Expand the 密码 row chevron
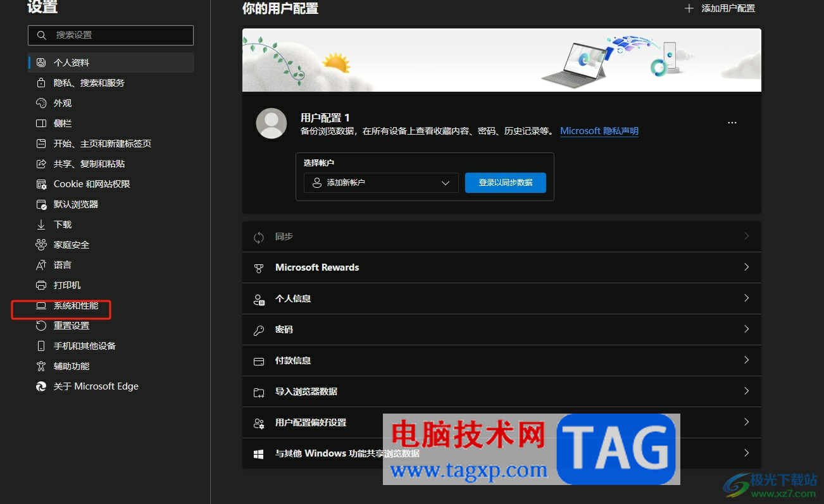 tap(747, 329)
